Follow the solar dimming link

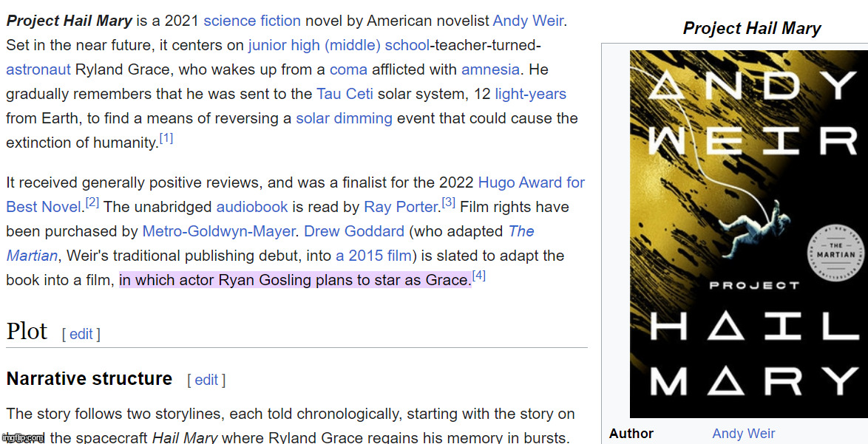344,117
